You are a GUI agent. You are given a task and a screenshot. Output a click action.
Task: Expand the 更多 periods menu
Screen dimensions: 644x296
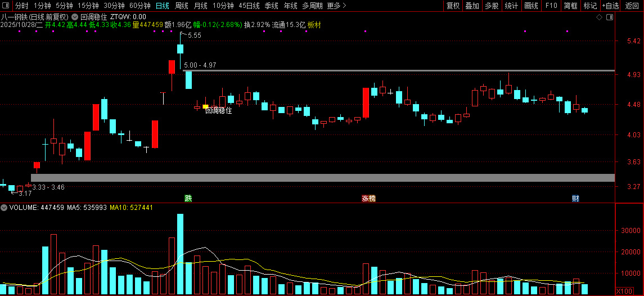click(x=337, y=6)
